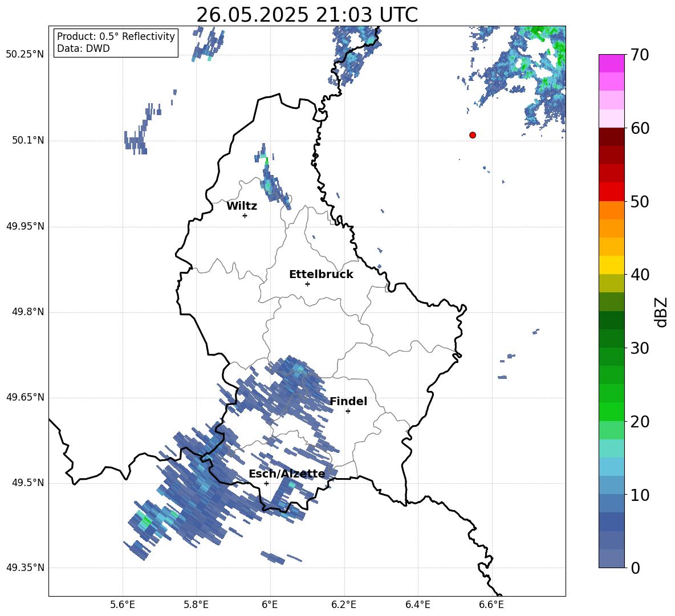
Task: Click the title text 26.05.2025 21:03 UTC
Action: (307, 15)
